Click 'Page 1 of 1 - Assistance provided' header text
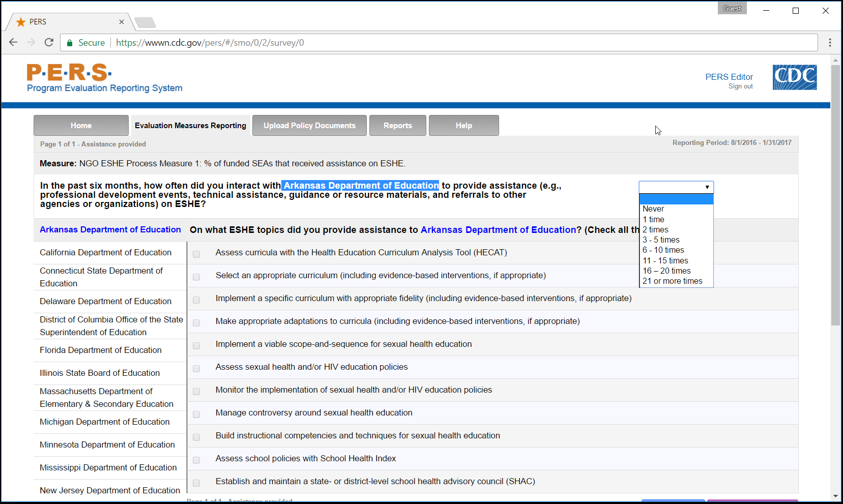Screen dimensions: 843x504 pos(93,144)
